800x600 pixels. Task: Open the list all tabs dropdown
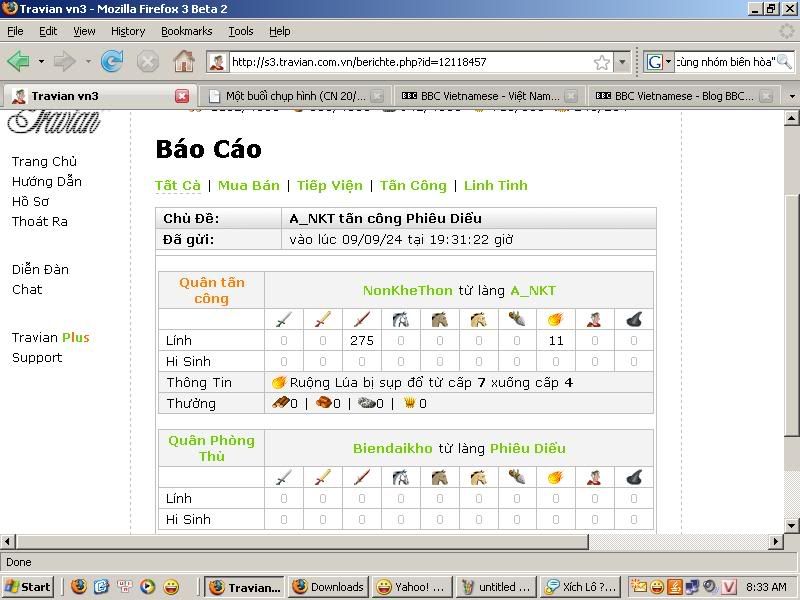tap(791, 96)
